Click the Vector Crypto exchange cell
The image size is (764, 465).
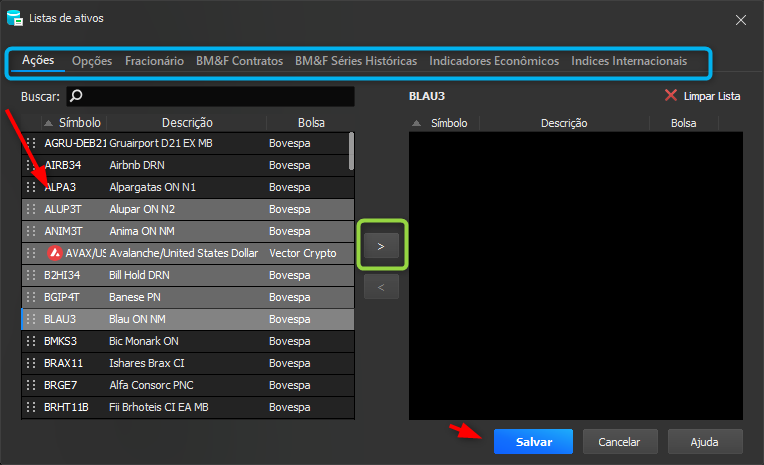[x=303, y=253]
